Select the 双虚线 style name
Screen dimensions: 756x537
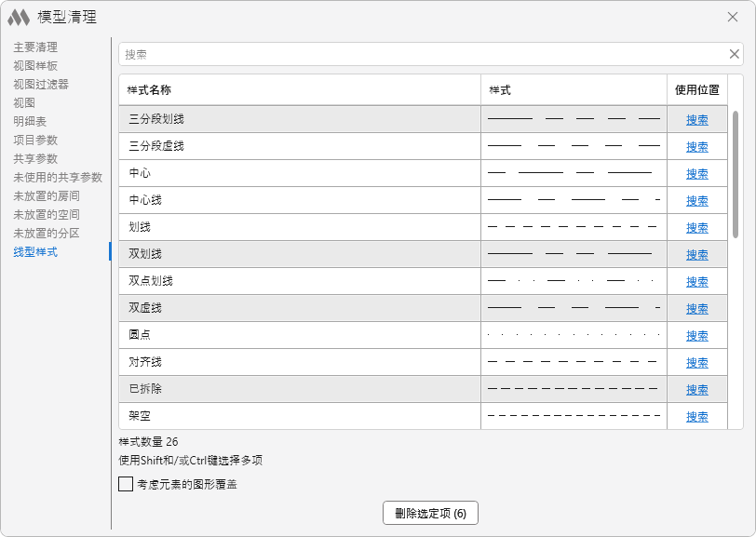click(x=145, y=308)
